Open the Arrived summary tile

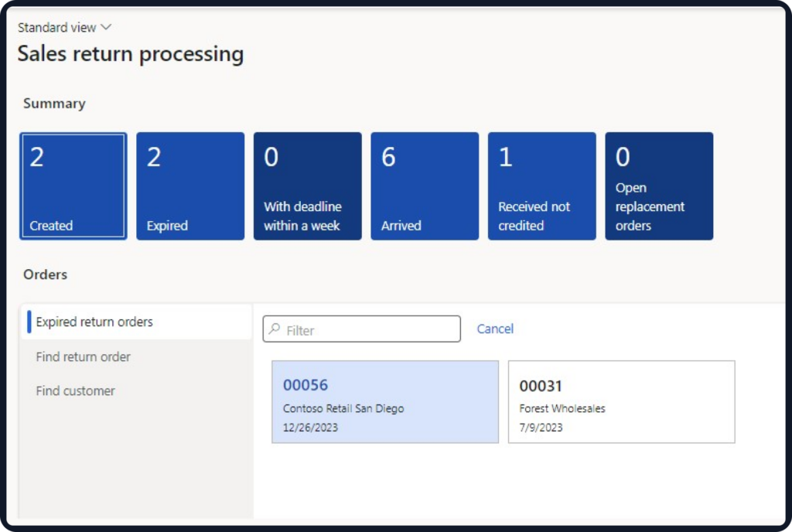pyautogui.click(x=425, y=186)
